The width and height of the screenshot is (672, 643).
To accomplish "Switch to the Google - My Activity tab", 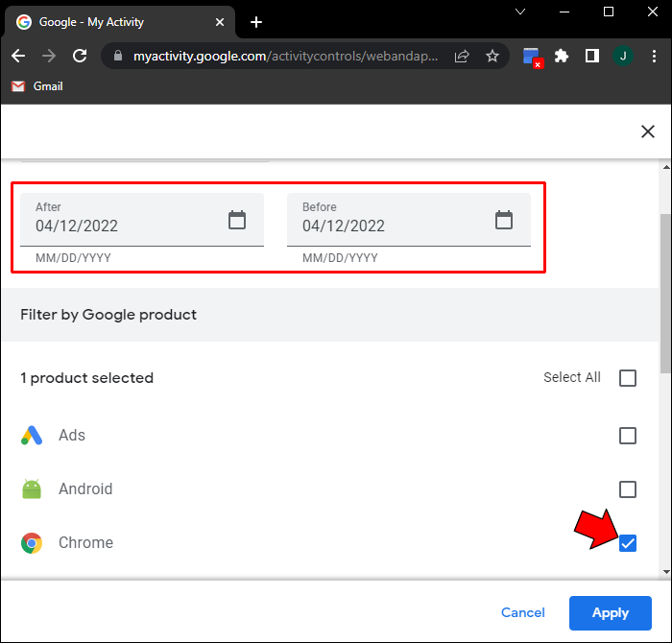I will (115, 22).
